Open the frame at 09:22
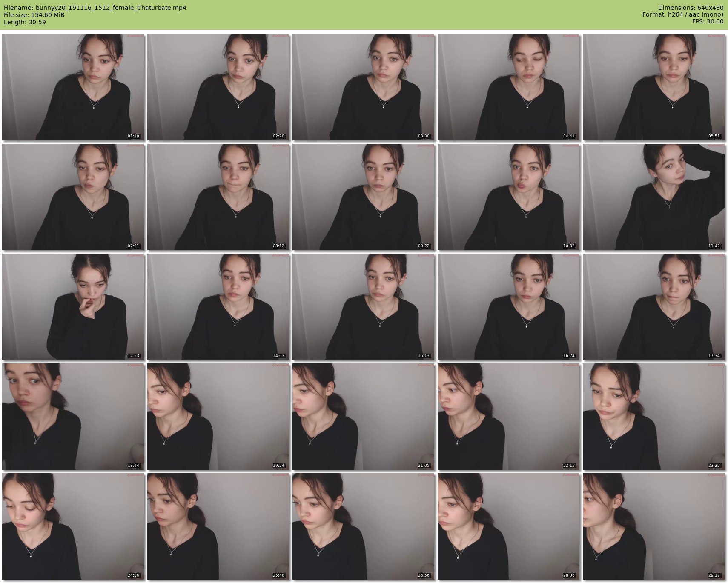This screenshot has height=583, width=728. (363, 197)
